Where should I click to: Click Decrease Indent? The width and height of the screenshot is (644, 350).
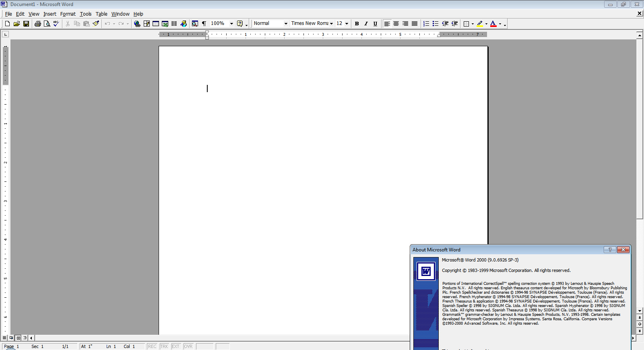[x=445, y=24]
